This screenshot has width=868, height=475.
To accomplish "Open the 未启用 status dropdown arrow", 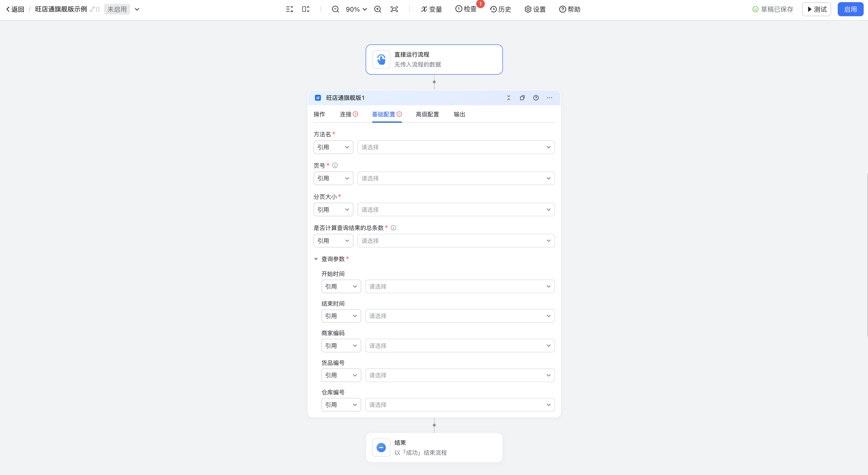I will click(137, 9).
